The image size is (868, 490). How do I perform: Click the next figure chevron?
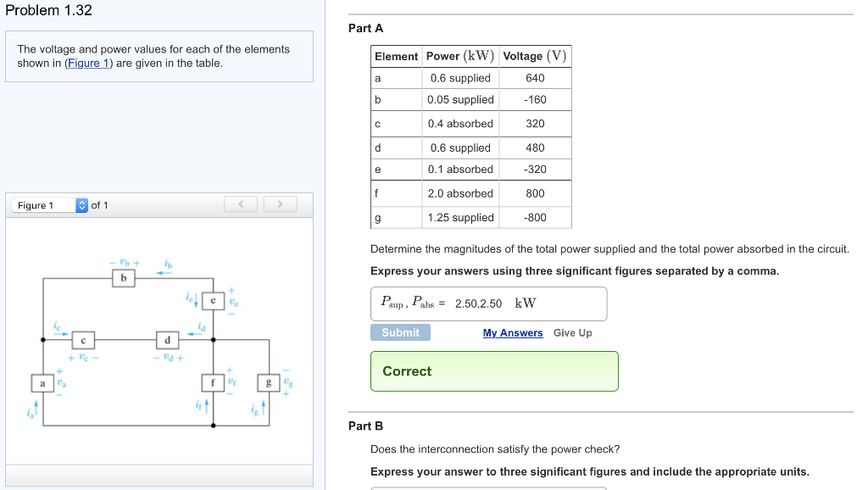tap(280, 203)
